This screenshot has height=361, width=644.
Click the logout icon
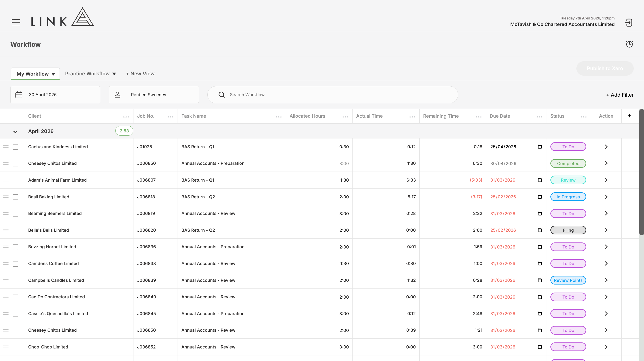[629, 23]
